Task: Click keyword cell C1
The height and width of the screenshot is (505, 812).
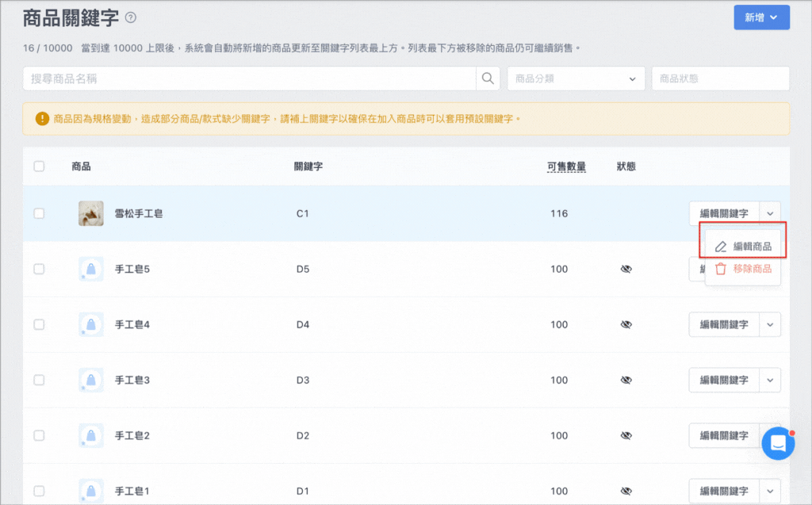Action: tap(302, 213)
